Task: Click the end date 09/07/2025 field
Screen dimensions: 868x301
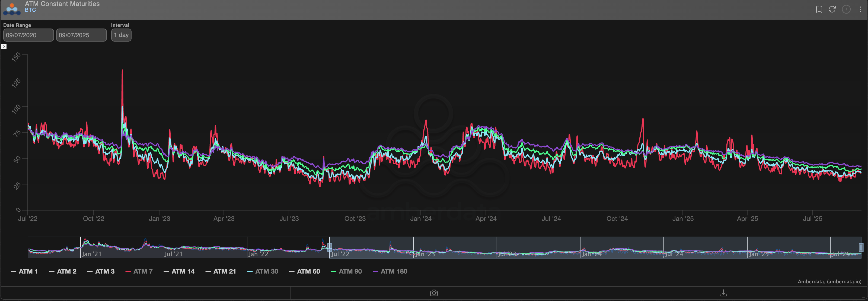Action: [81, 35]
